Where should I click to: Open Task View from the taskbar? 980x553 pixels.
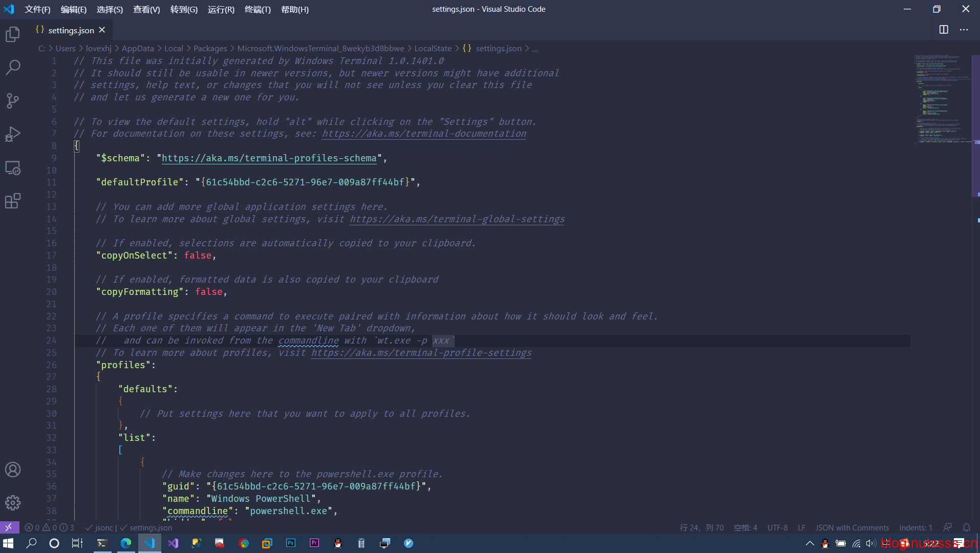point(77,543)
